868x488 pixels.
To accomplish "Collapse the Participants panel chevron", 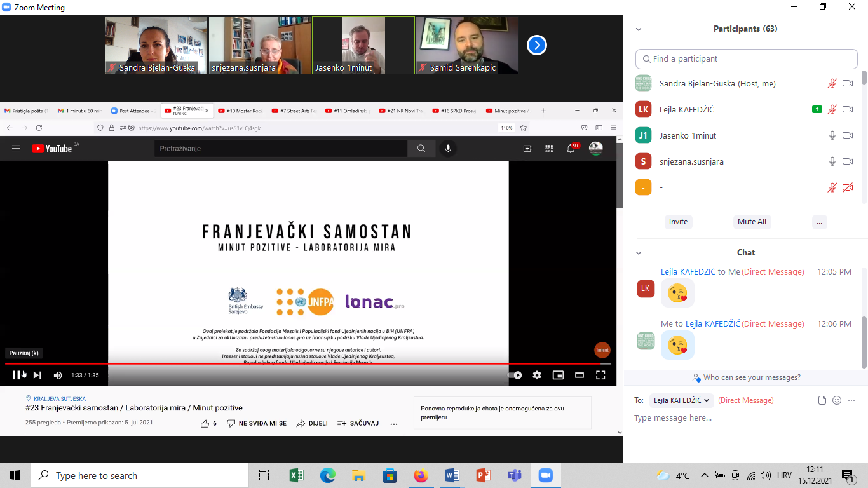I will click(x=639, y=29).
